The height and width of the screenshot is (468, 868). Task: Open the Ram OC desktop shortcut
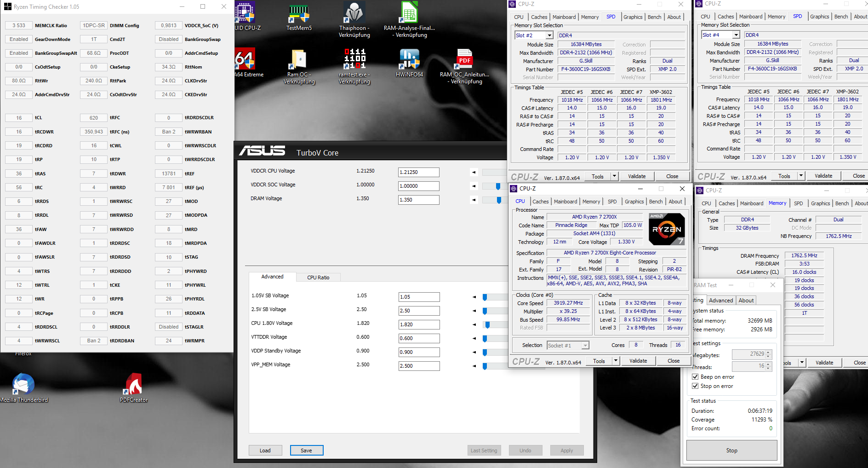coord(299,66)
